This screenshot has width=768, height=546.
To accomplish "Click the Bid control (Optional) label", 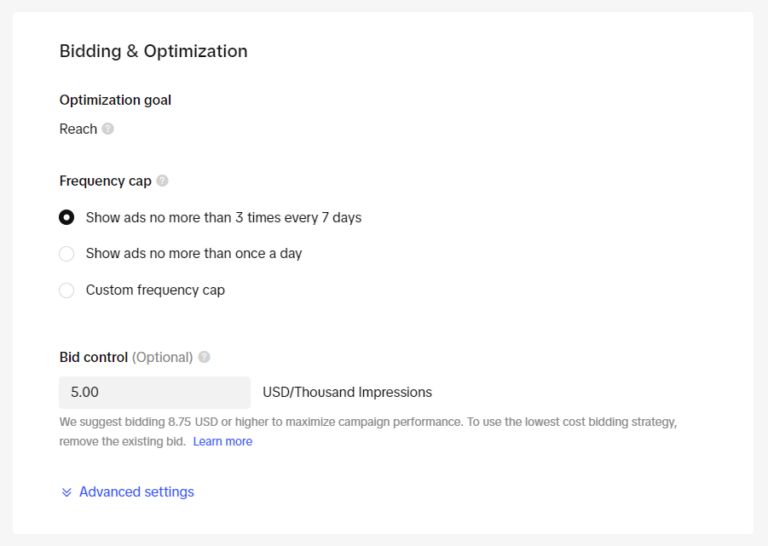I will point(126,357).
